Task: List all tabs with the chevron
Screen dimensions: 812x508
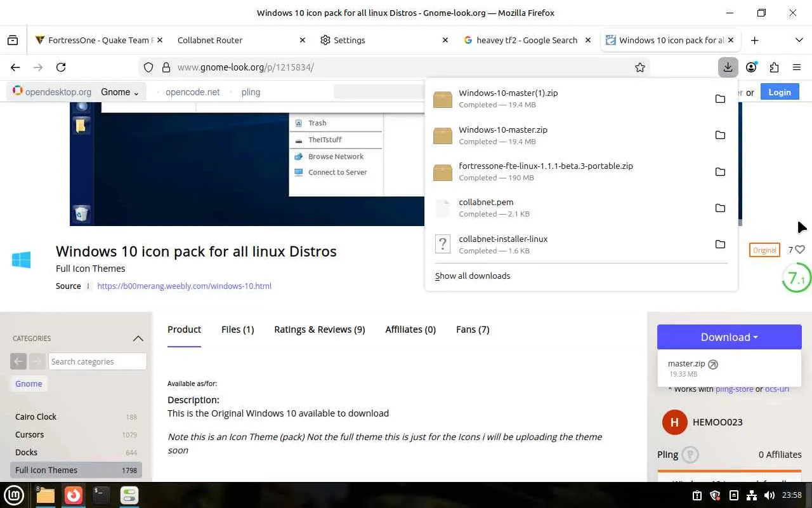Action: pos(799,40)
